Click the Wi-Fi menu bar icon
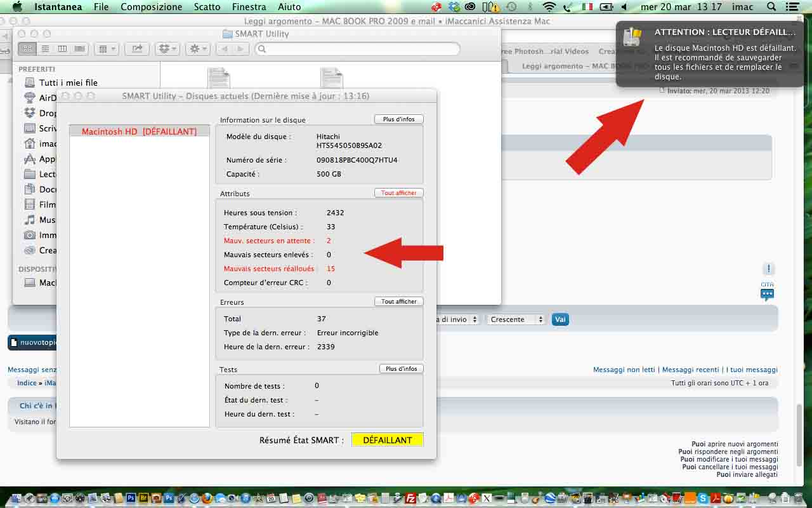 click(x=549, y=7)
